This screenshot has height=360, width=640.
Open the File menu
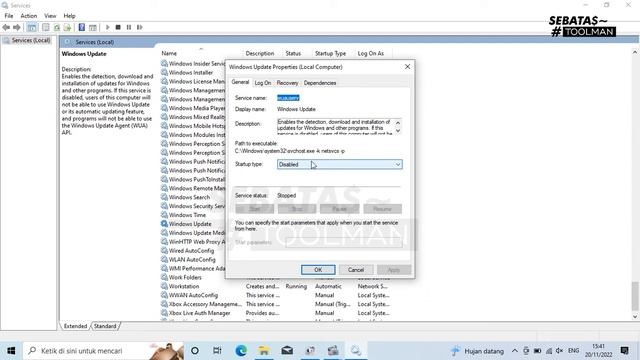[x=9, y=16]
